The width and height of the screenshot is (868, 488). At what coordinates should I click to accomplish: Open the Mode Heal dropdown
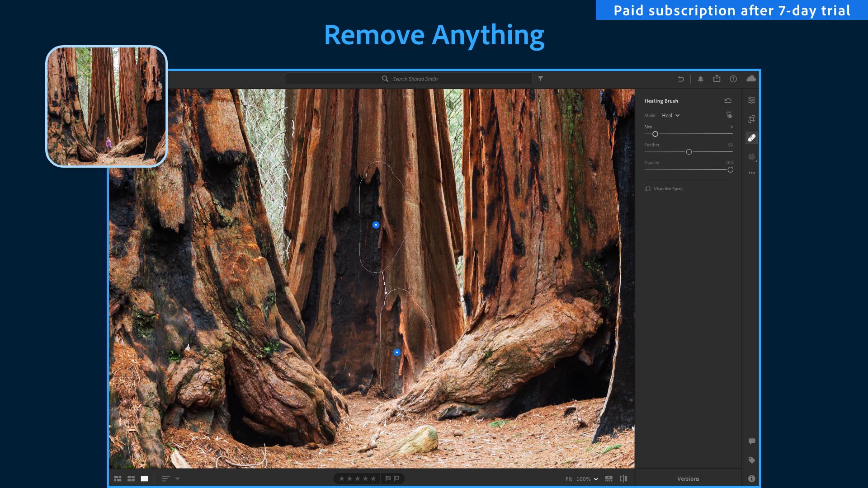click(x=671, y=116)
